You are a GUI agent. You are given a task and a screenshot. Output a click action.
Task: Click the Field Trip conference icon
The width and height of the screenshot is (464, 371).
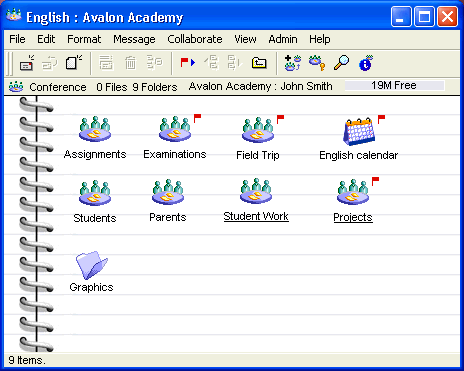pyautogui.click(x=258, y=129)
